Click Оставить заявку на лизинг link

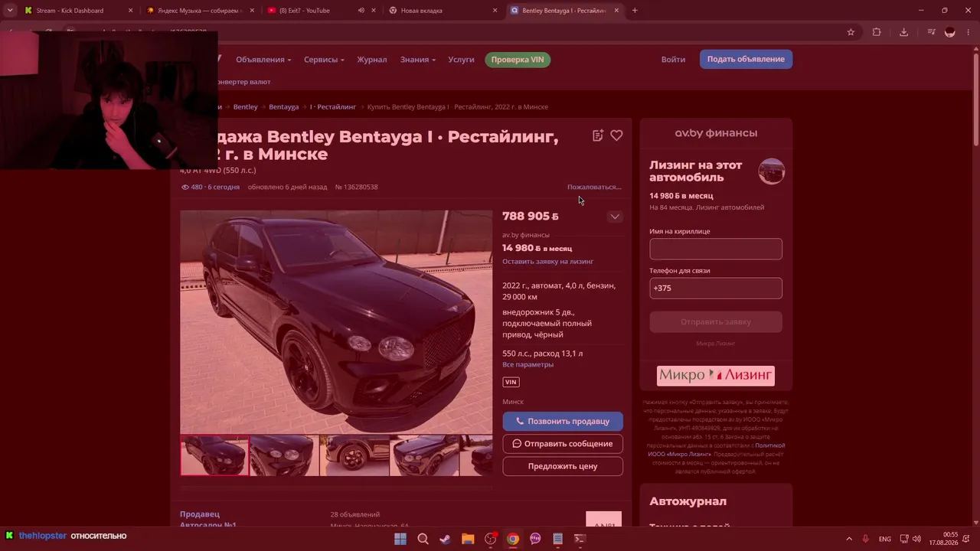point(547,262)
